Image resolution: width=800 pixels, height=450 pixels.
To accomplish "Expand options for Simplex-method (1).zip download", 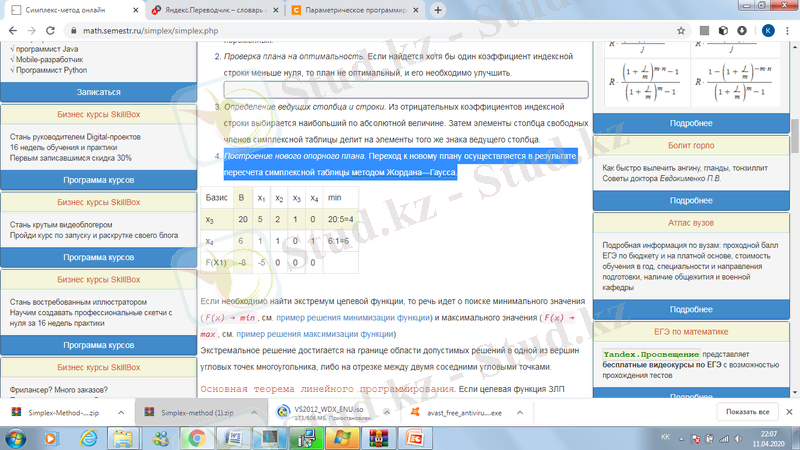I will click(x=254, y=412).
